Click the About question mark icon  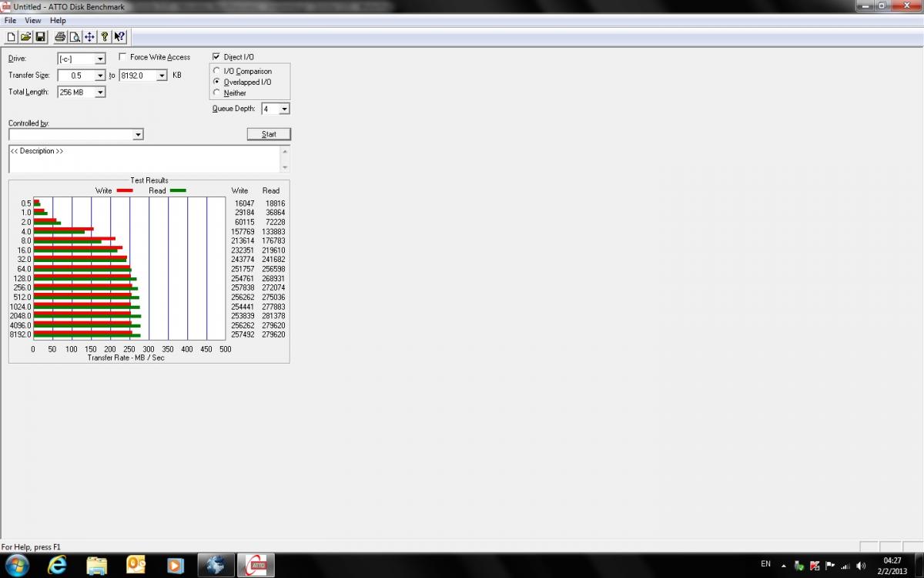[105, 37]
